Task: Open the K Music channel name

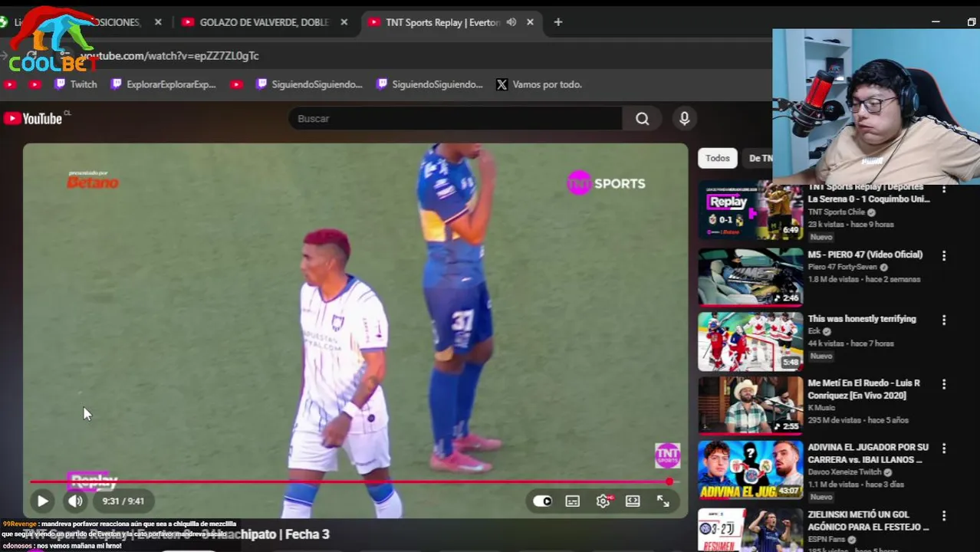Action: pos(821,408)
